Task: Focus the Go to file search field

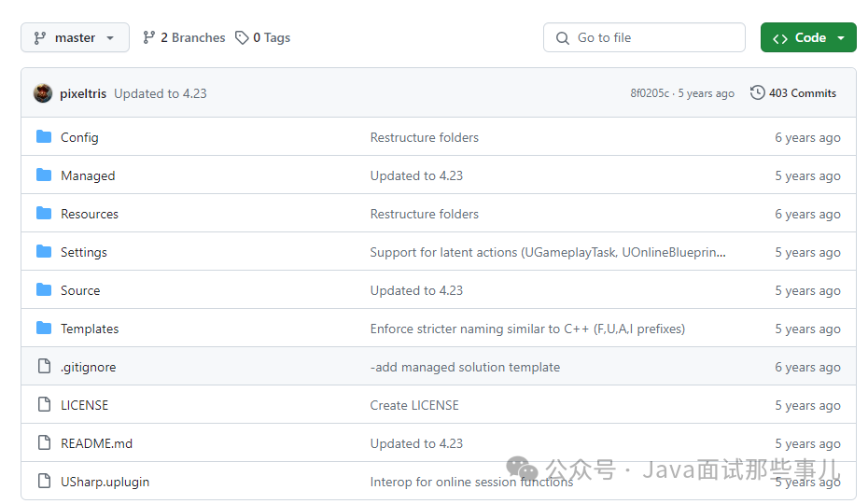Action: coord(644,37)
